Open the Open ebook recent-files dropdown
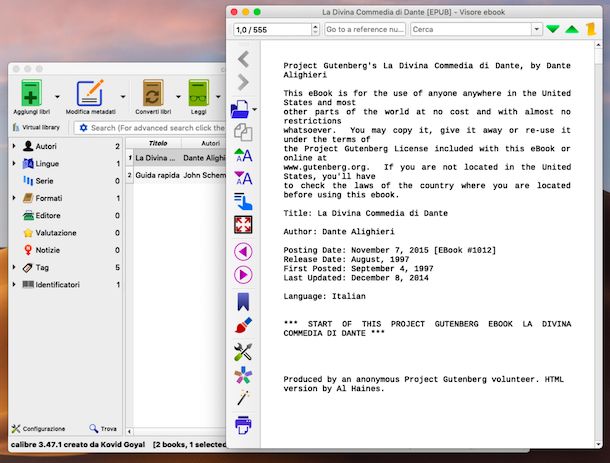610x463 pixels. pyautogui.click(x=254, y=110)
